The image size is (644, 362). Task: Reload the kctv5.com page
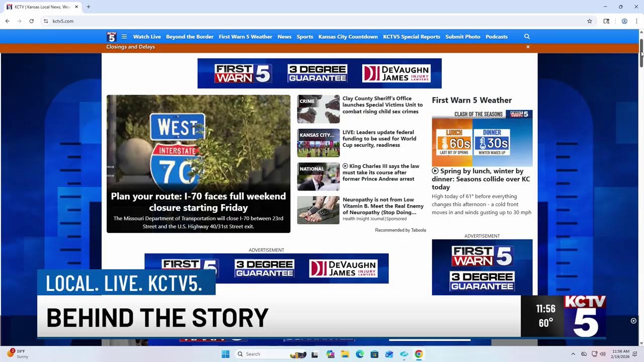click(31, 21)
